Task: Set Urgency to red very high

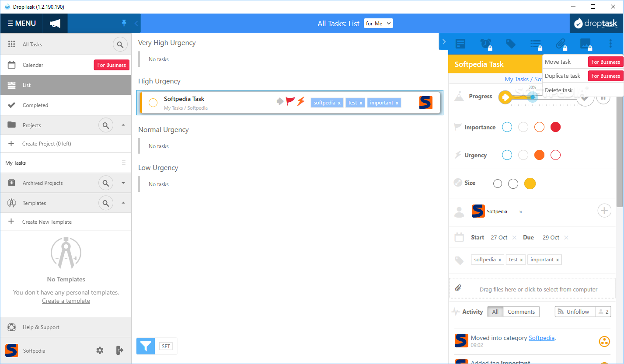Action: click(555, 155)
